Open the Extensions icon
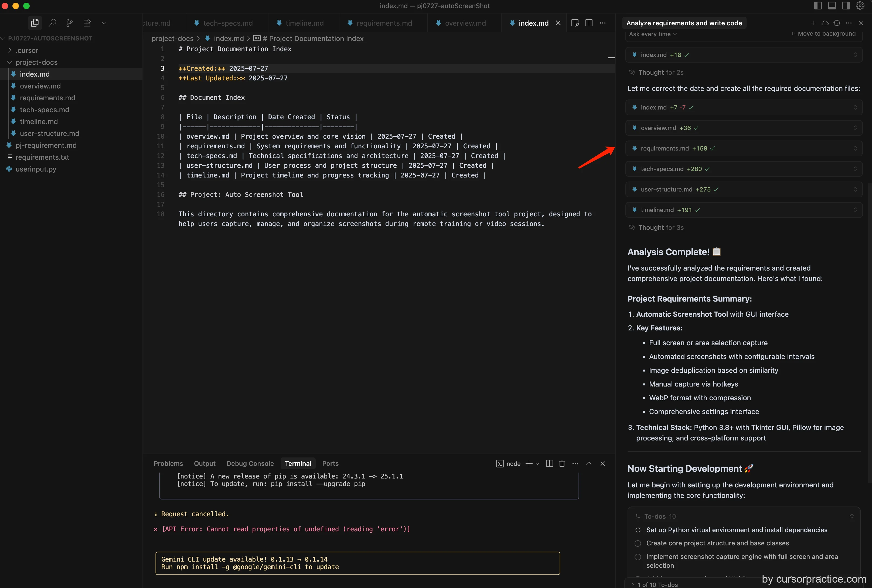 click(87, 23)
